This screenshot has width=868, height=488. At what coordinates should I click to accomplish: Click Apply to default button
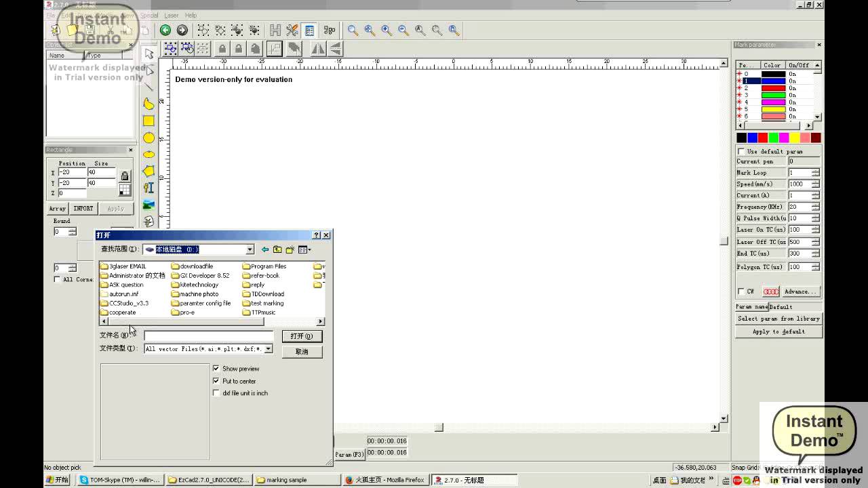(778, 331)
